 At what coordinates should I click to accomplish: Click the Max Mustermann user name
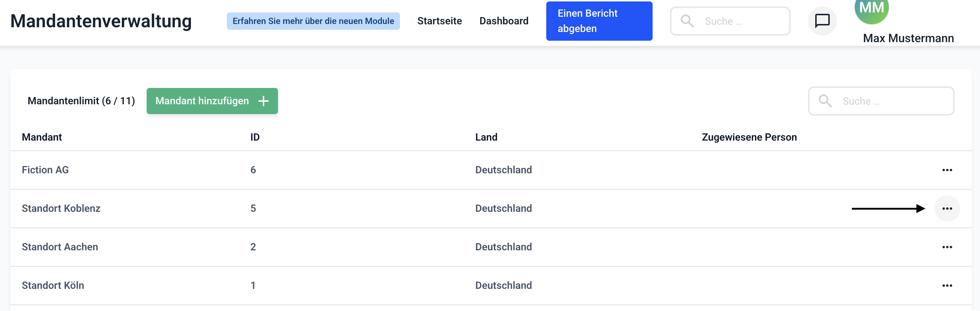click(x=908, y=38)
